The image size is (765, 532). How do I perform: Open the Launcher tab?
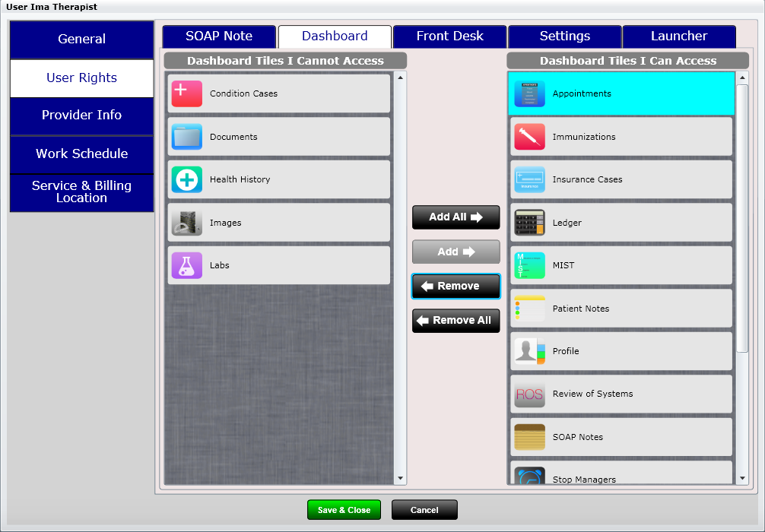pyautogui.click(x=679, y=36)
